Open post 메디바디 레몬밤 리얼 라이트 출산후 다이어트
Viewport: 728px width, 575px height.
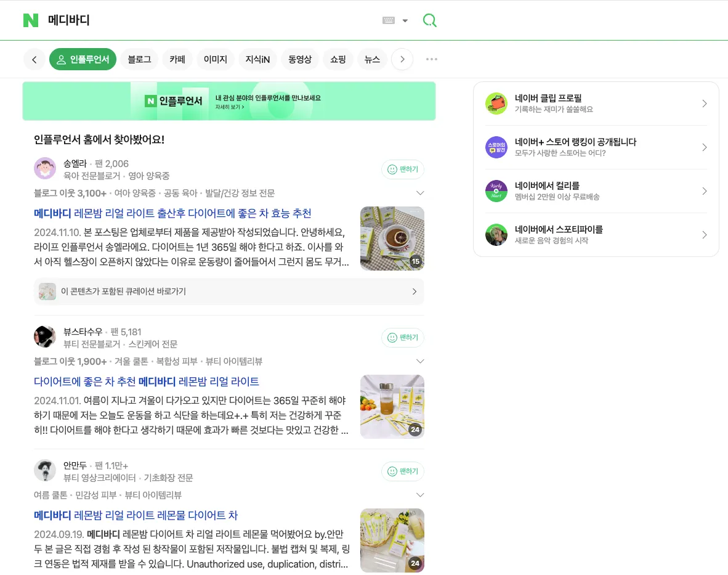click(x=172, y=214)
